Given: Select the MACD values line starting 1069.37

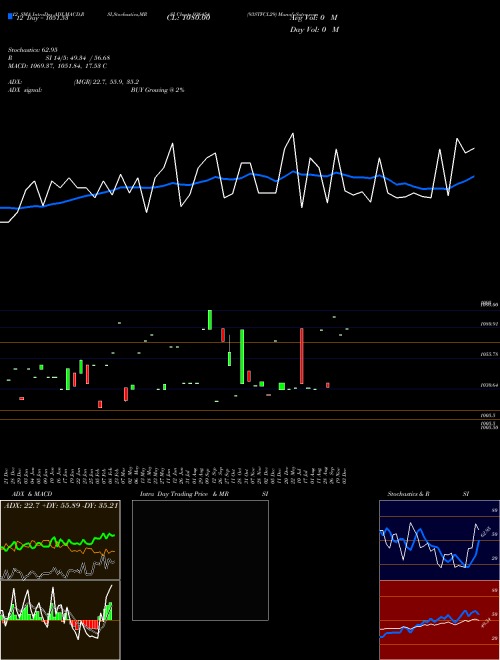Looking at the screenshot, I should coord(57,66).
